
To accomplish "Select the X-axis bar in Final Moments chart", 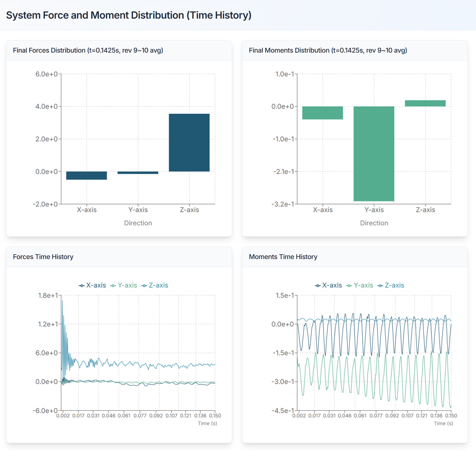I will [322, 113].
